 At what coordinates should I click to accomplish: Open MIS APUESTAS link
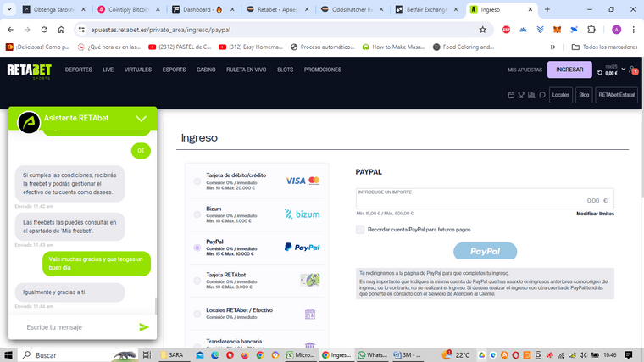(x=525, y=70)
